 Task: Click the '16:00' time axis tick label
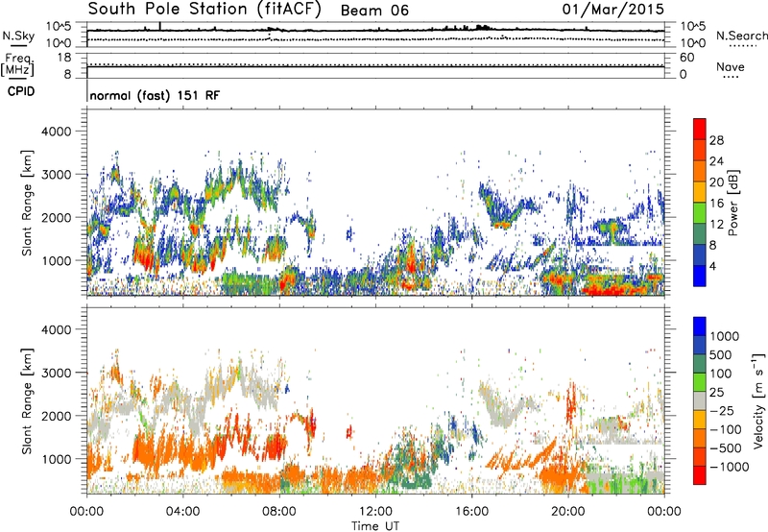(471, 512)
